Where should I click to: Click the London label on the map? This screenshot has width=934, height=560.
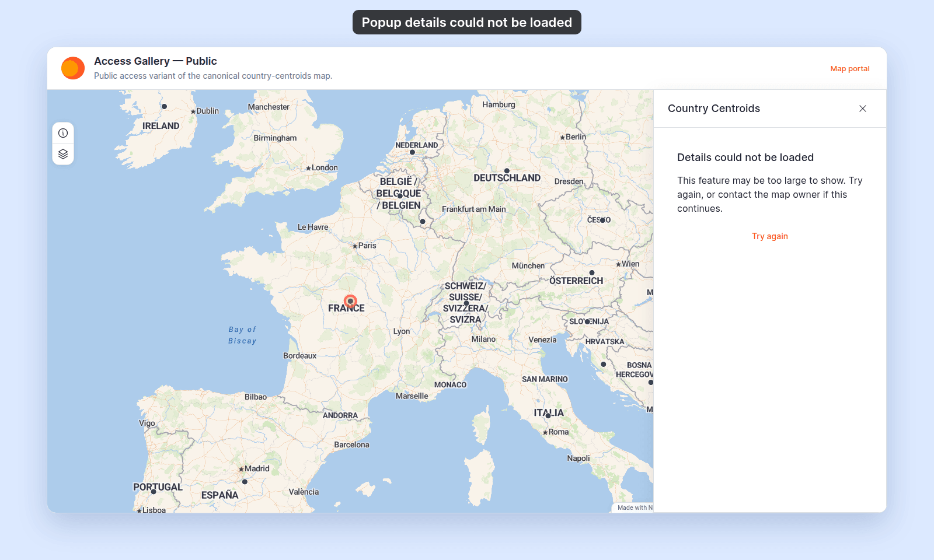click(325, 168)
